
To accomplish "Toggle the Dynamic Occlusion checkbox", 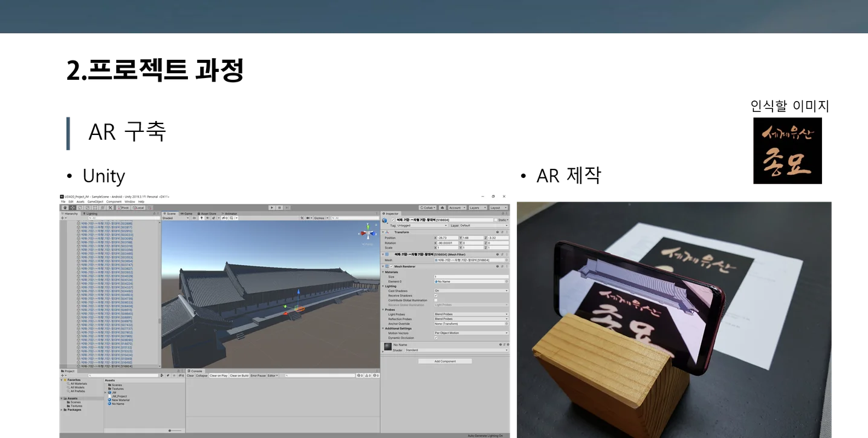I will (x=436, y=338).
